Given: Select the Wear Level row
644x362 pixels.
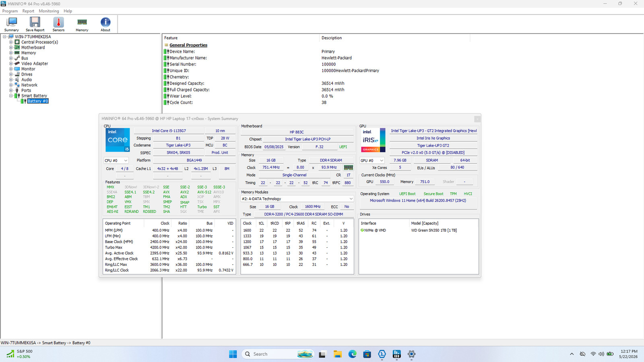Looking at the screenshot, I should 316,96.
